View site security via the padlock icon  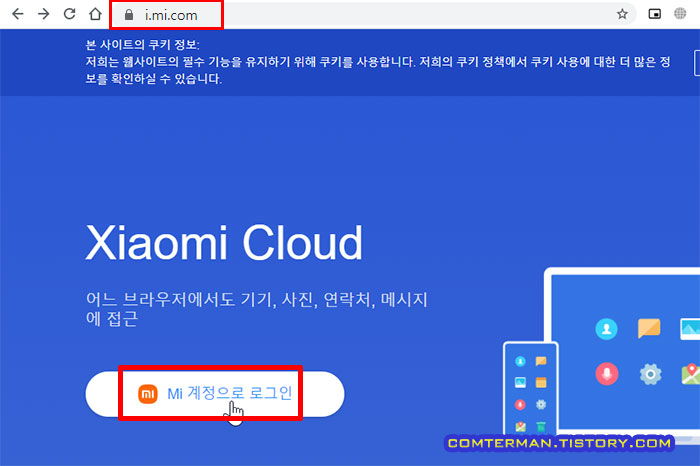[x=129, y=15]
